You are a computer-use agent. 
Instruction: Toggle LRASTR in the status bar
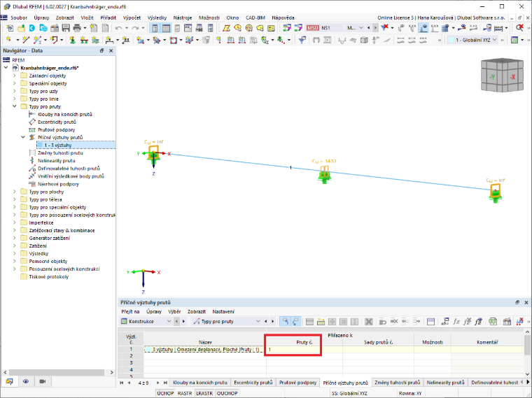[204, 393]
